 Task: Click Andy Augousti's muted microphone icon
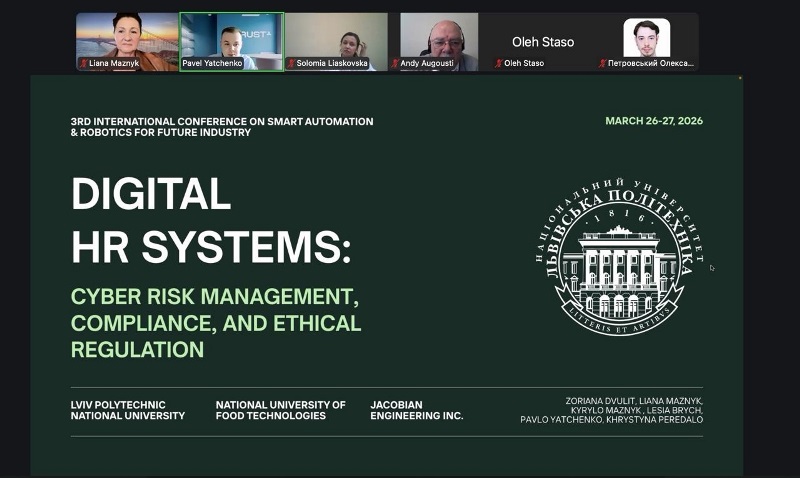point(396,63)
